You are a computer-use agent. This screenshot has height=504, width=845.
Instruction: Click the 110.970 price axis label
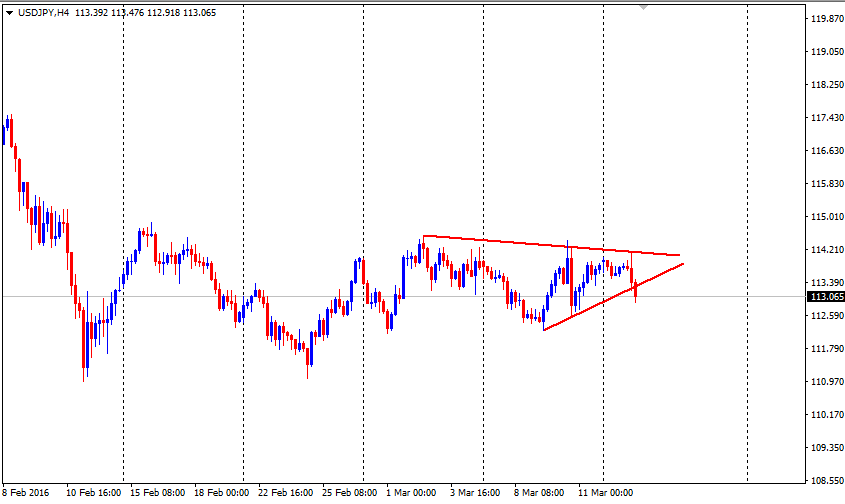827,382
